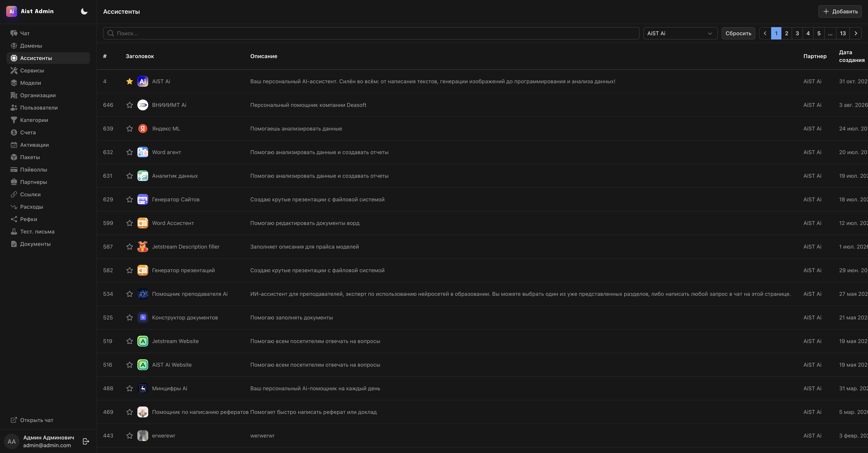Star the Аналитик данных assistant
The image size is (868, 453).
tap(129, 176)
